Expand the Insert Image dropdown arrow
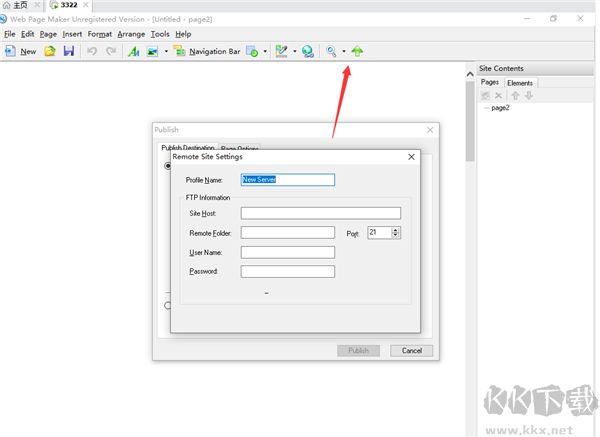 pyautogui.click(x=166, y=51)
